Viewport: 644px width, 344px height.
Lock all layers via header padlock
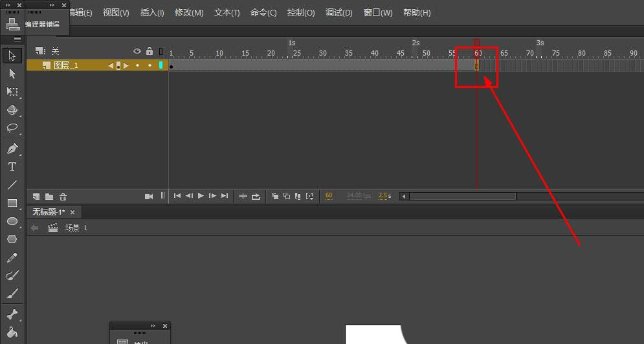[x=150, y=51]
